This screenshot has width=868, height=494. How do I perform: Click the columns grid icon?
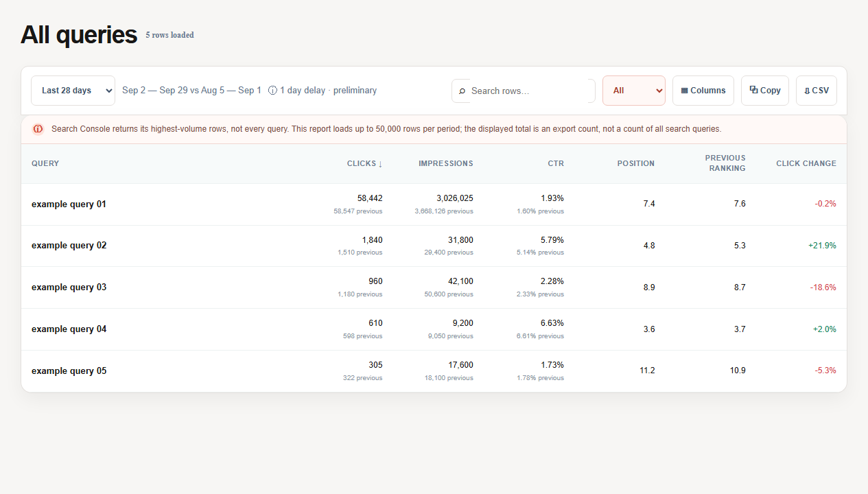[x=684, y=91]
